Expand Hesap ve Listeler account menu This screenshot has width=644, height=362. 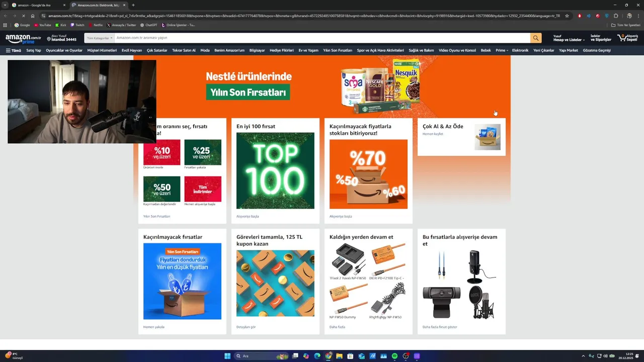[x=569, y=38]
